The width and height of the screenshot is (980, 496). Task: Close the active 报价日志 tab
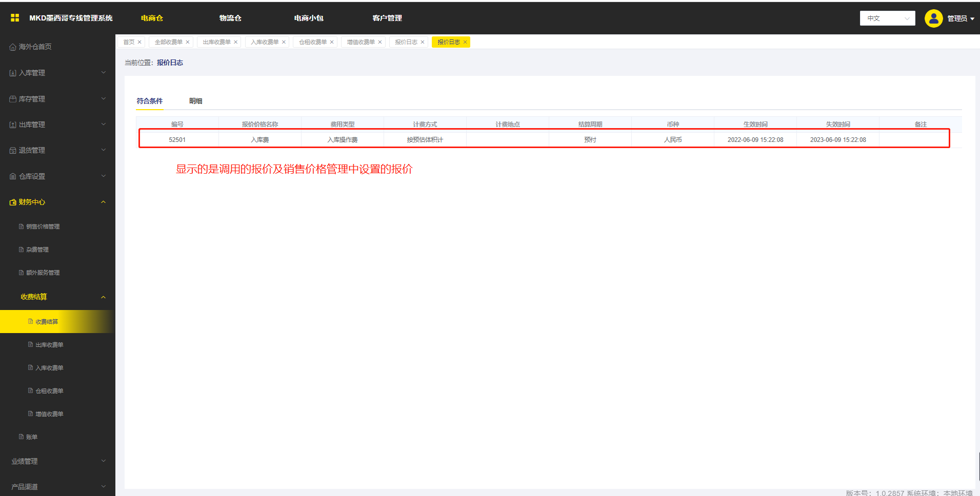(465, 42)
